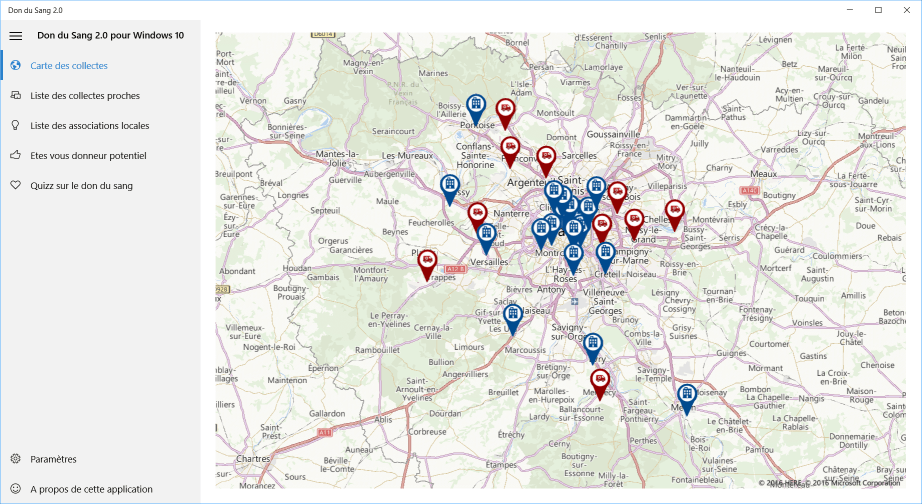The height and width of the screenshot is (504, 922).
Task: Minimize the Don du Sang window
Action: (x=850, y=10)
